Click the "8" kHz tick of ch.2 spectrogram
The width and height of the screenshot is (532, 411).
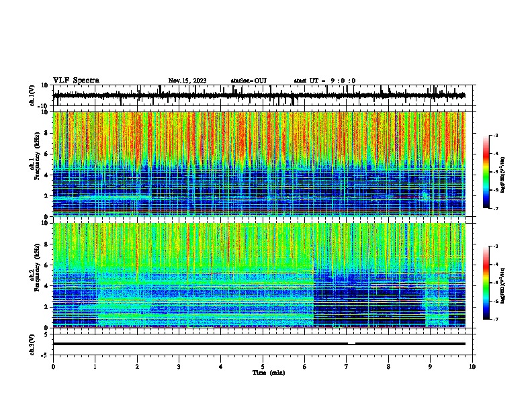(46, 244)
